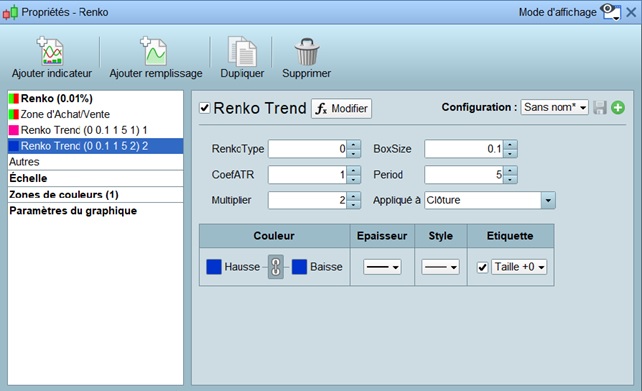The width and height of the screenshot is (642, 391).
Task: Click the Mode d'affichage label
Action: click(x=558, y=12)
